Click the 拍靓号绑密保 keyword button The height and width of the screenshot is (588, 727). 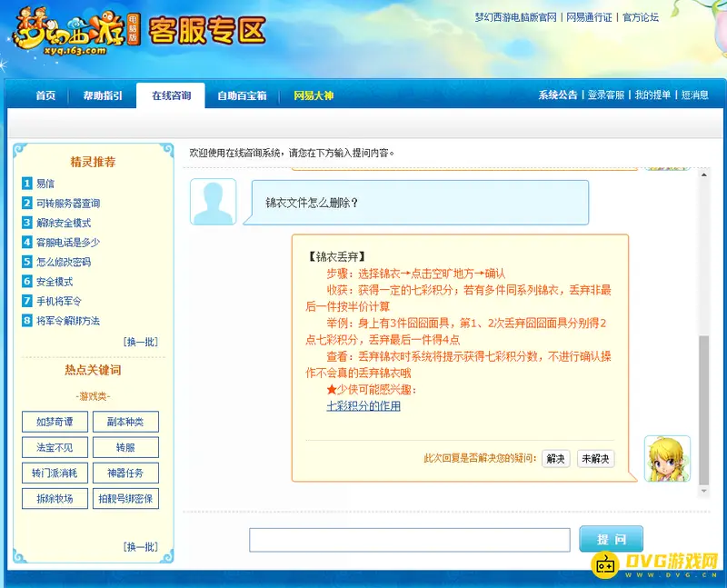click(x=125, y=499)
